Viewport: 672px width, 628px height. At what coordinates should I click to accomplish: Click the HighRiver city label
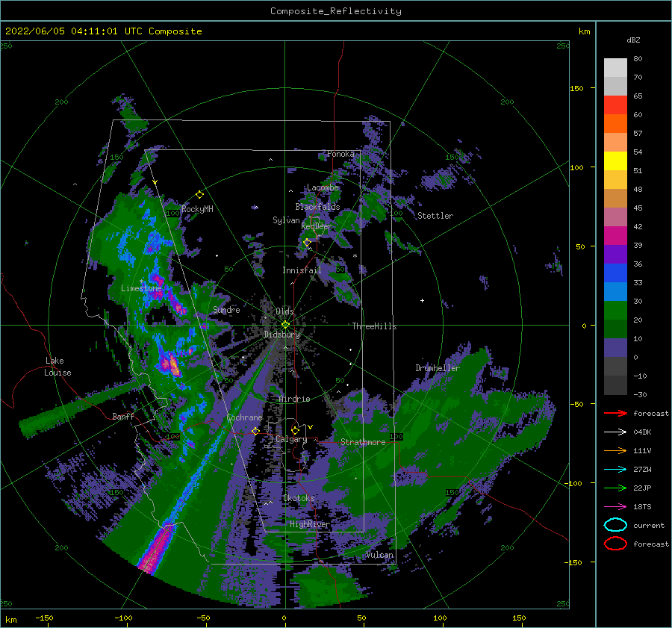309,524
